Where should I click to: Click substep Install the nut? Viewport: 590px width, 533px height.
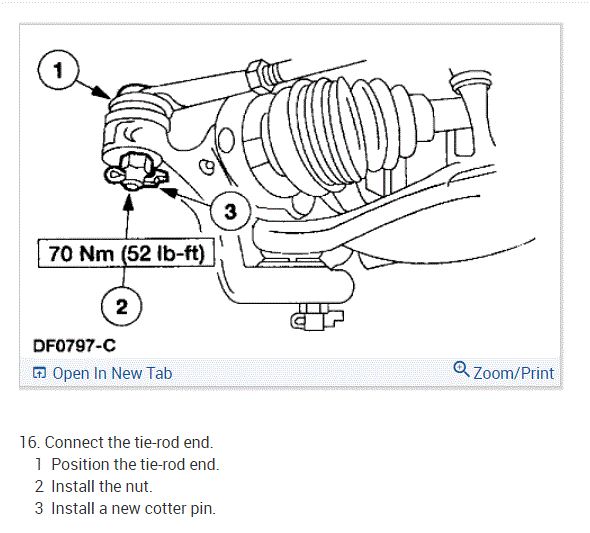pos(102,486)
